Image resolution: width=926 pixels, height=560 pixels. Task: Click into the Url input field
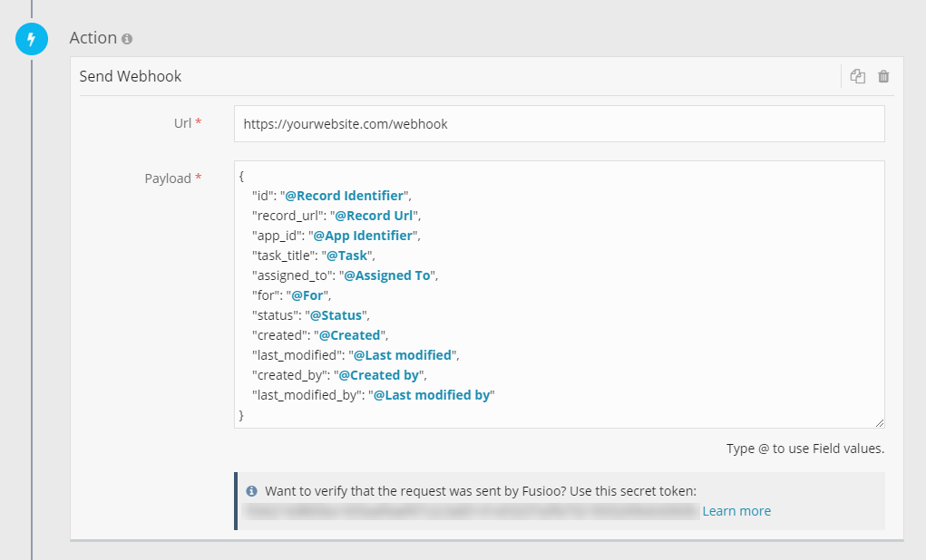pos(559,124)
